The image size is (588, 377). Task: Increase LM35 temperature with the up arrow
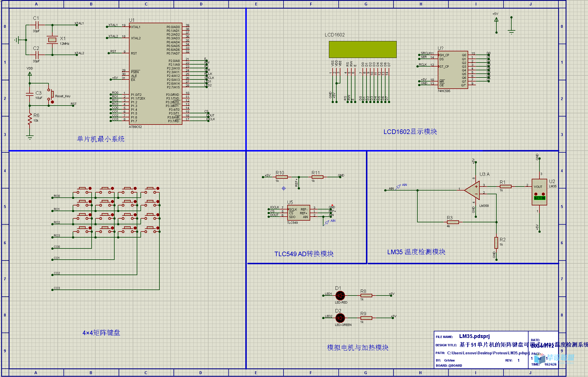click(543, 194)
